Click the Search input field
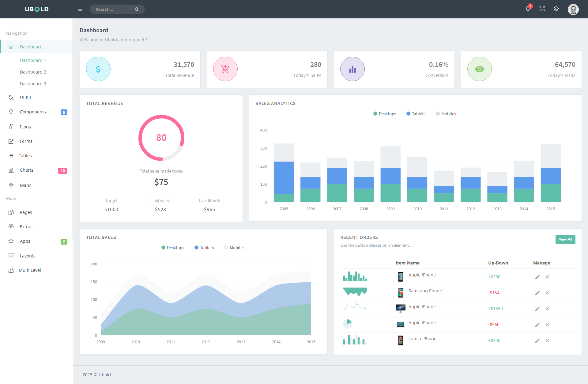588x384 pixels. click(x=114, y=9)
